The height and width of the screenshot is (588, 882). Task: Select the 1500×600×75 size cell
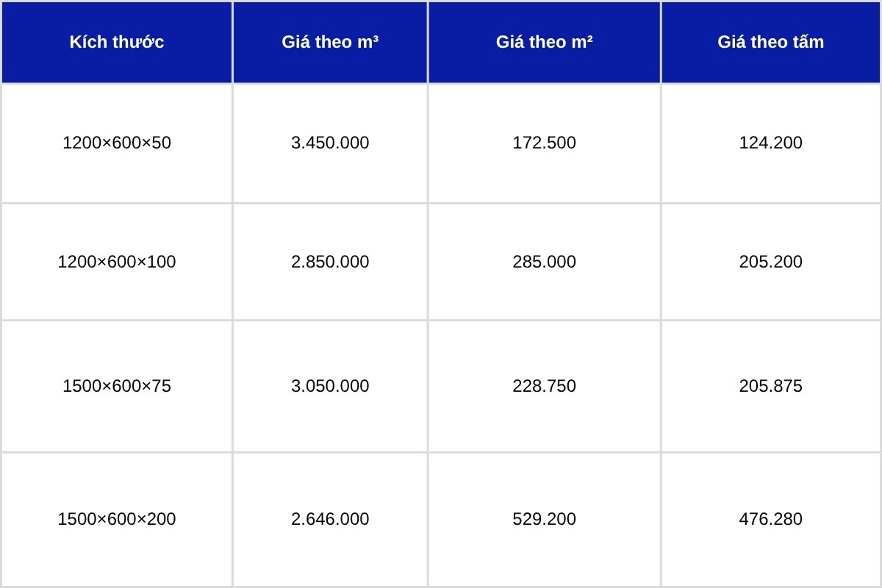pos(117,386)
